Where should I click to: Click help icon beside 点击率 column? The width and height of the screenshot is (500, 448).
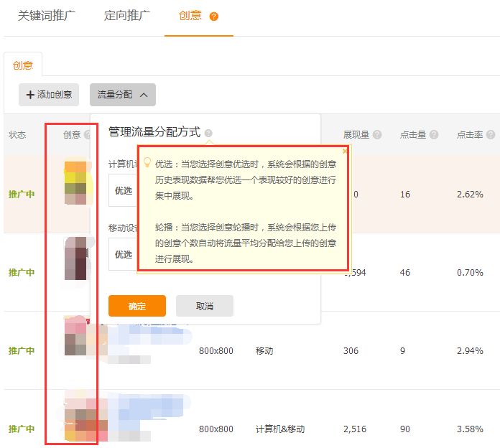(x=491, y=135)
